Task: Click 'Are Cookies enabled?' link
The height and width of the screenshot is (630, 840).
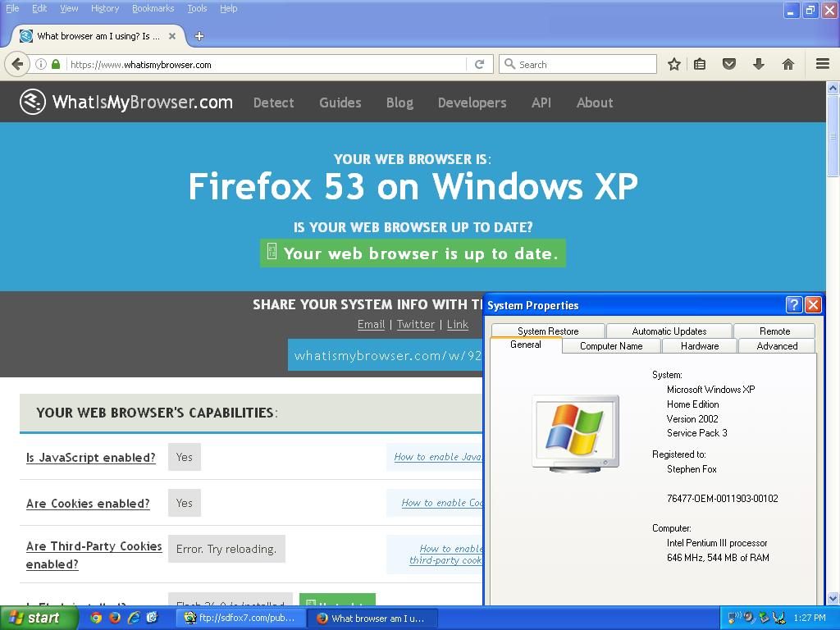Action: (x=88, y=504)
